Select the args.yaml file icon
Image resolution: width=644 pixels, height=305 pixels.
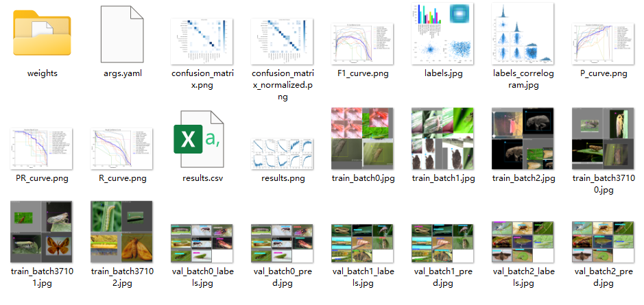(x=122, y=34)
